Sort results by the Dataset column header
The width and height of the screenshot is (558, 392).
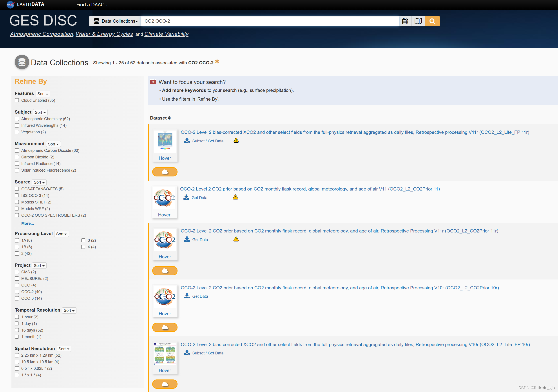(160, 118)
